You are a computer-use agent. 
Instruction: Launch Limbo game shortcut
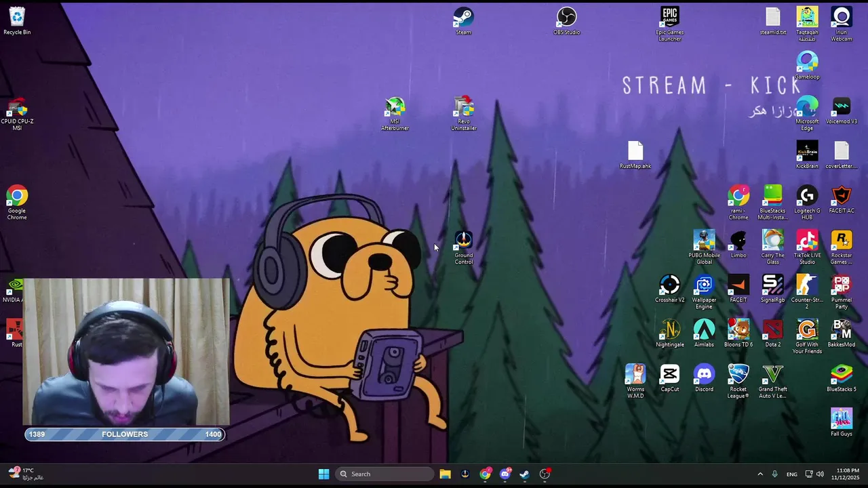[x=738, y=244]
